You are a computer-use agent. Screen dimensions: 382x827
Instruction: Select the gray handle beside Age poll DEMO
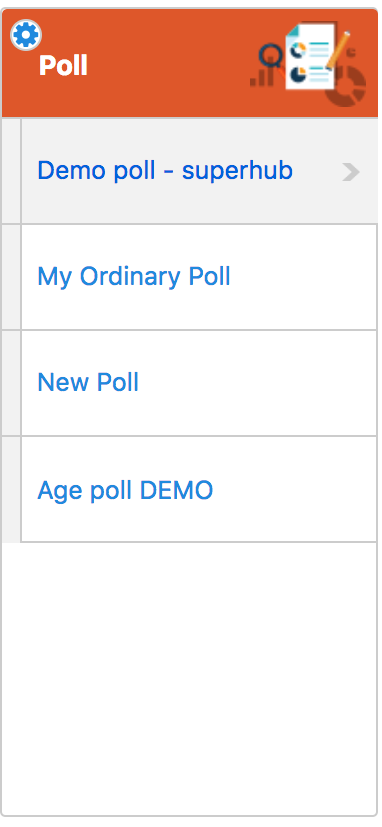pos(11,489)
